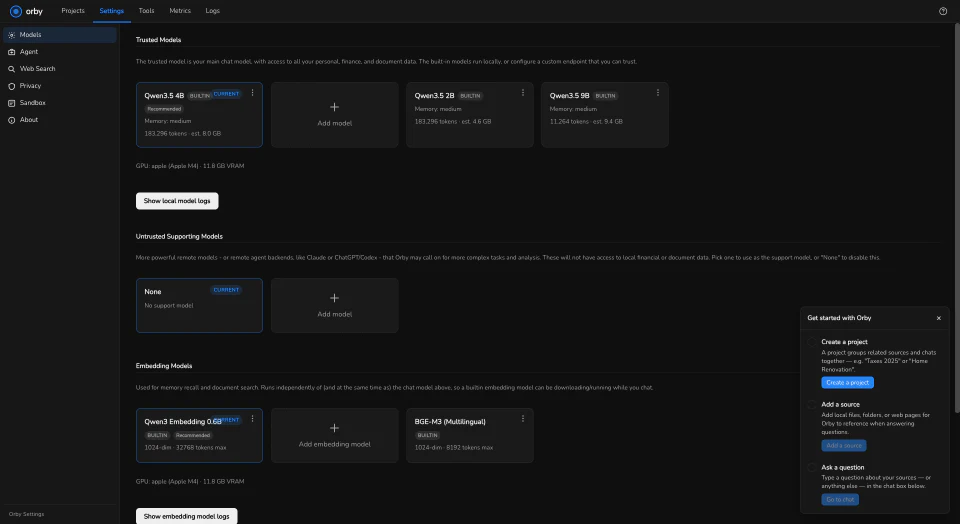Select the Qwen3.5 2B model card
Screen dimensions: 960x524
tap(470, 115)
